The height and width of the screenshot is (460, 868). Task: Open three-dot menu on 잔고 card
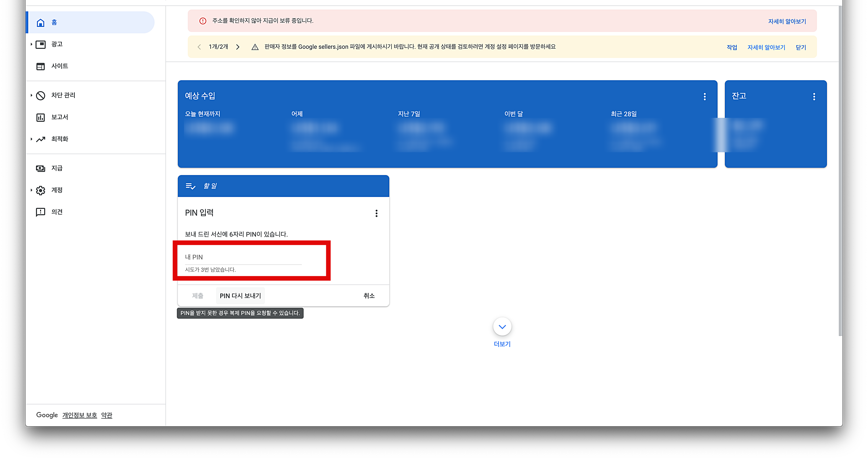click(x=814, y=97)
